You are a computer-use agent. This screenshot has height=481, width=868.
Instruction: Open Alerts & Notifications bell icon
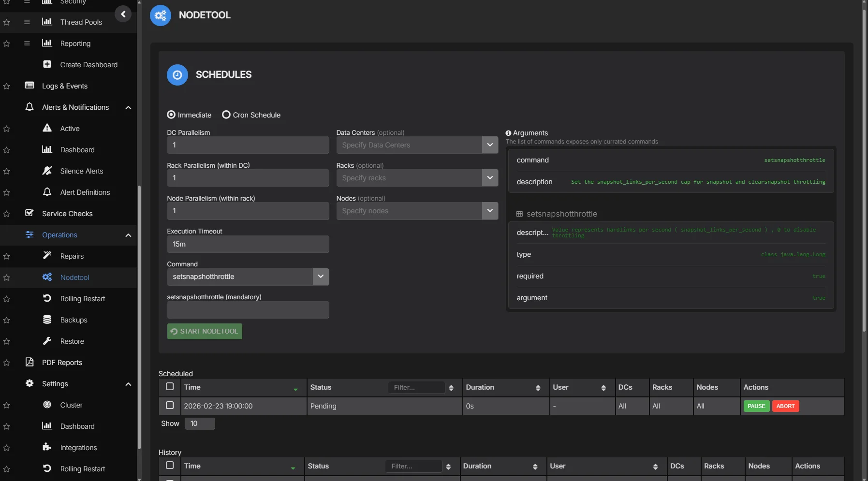[x=29, y=107]
